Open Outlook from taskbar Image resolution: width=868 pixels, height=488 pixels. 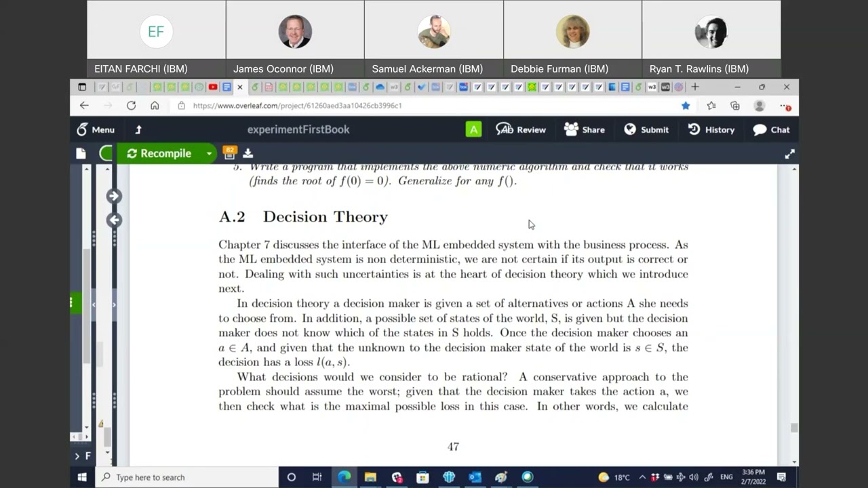coord(475,477)
